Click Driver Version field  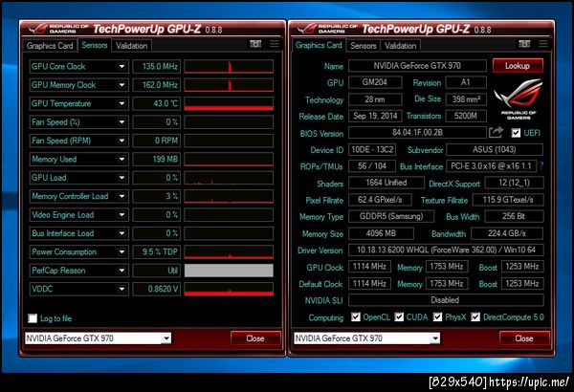click(446, 250)
